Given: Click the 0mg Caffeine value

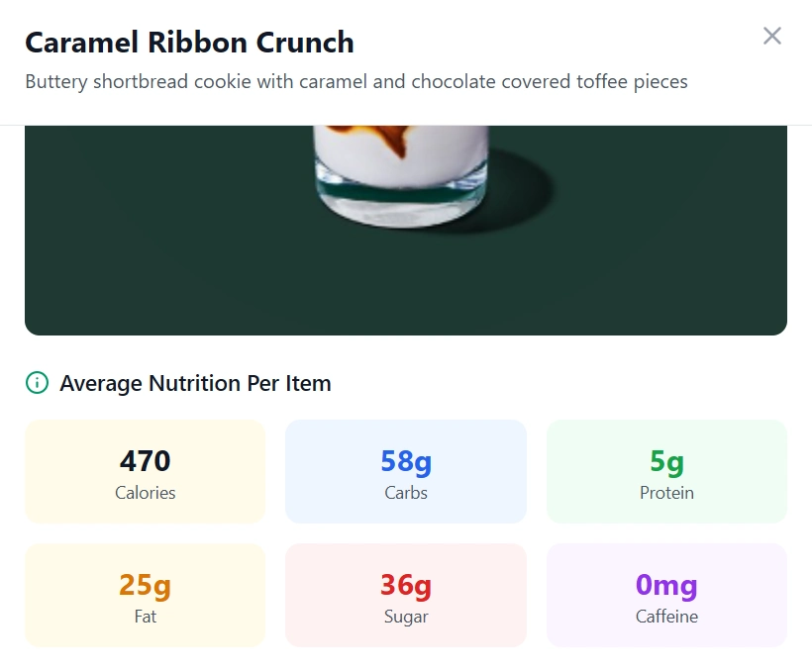Looking at the screenshot, I should click(666, 584).
